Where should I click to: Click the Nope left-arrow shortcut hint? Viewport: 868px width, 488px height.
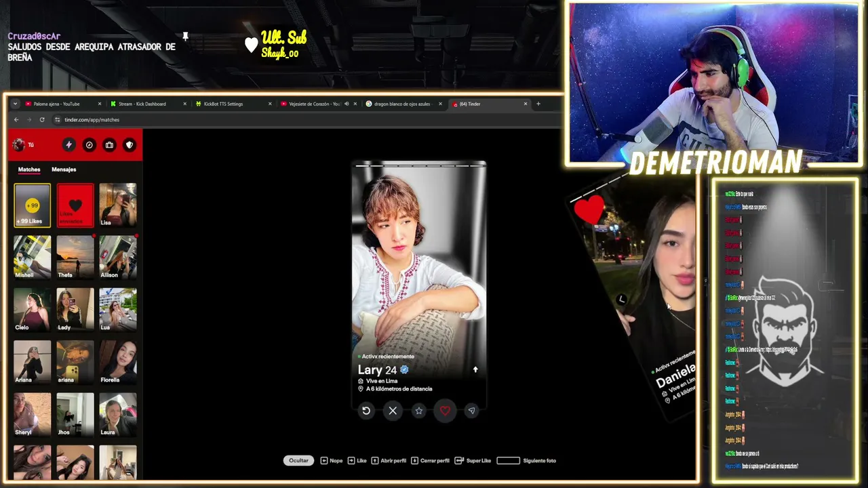click(x=332, y=461)
